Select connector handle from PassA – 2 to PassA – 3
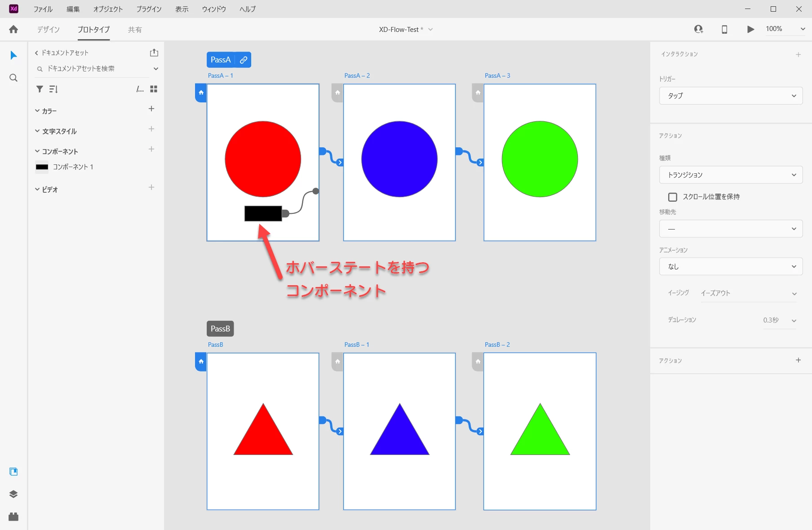The height and width of the screenshot is (530, 812). tap(459, 151)
